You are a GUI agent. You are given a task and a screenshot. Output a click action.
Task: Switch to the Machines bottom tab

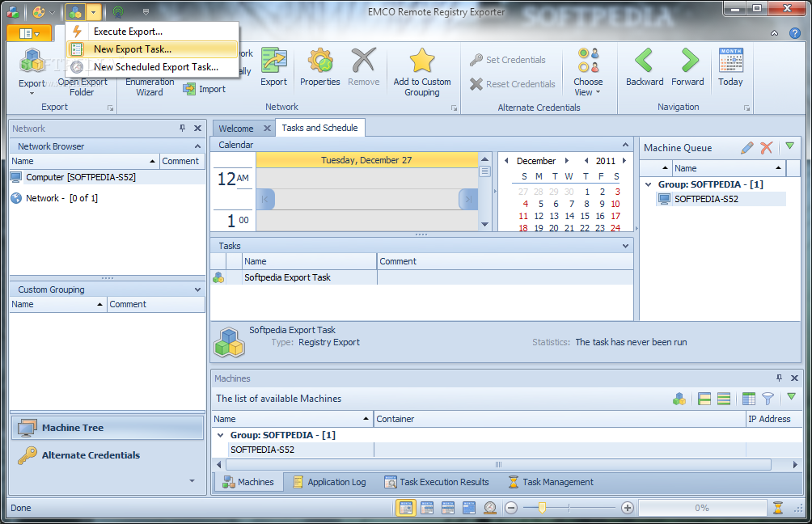248,482
